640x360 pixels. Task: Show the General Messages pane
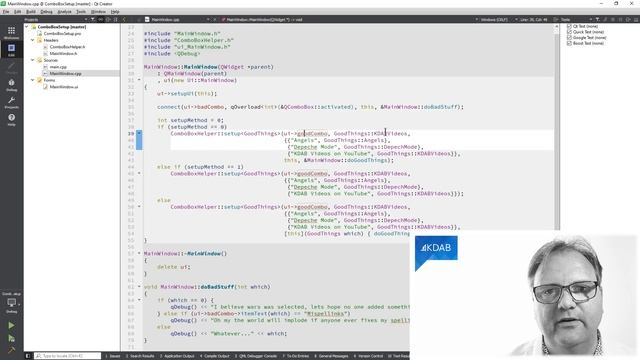[x=331, y=356]
